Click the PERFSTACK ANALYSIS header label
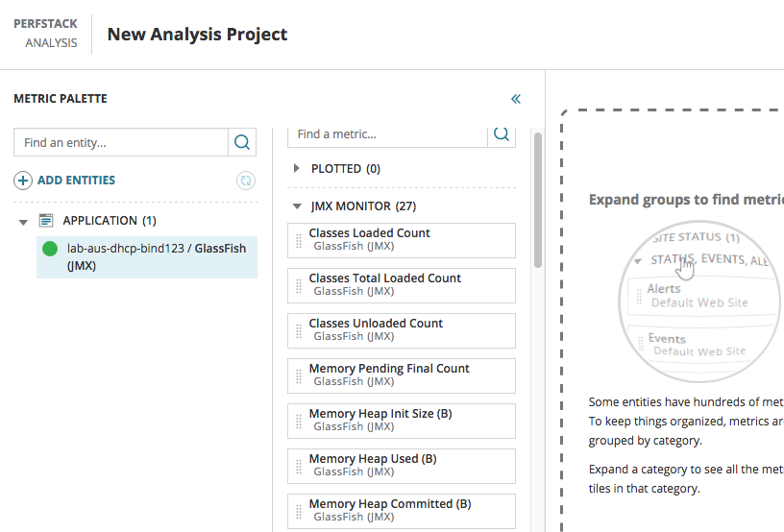The image size is (784, 532). click(x=45, y=34)
